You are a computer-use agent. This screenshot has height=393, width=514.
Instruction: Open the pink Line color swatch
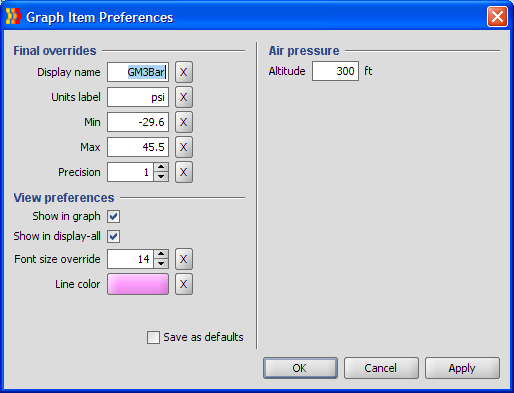click(138, 284)
